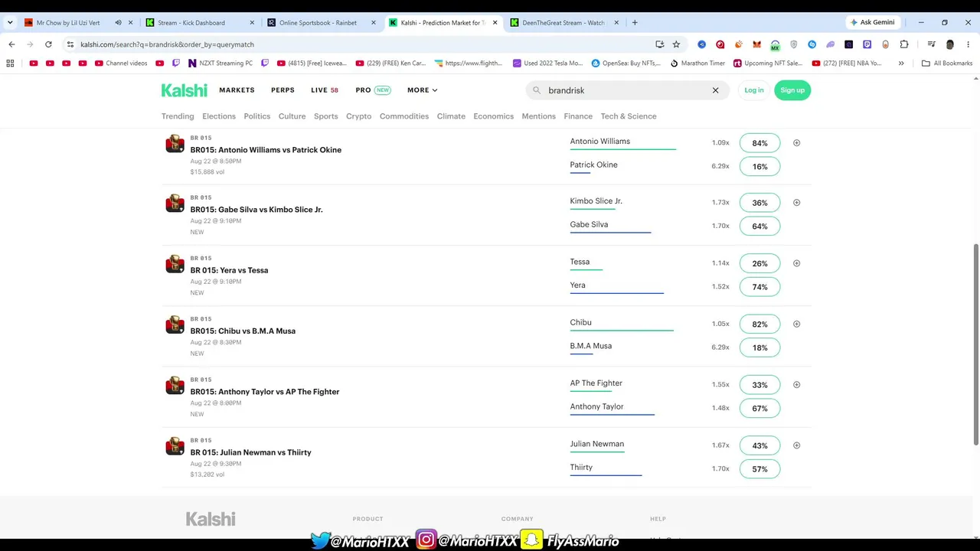980x551 pixels.
Task: Click the magnifier icon in the search box
Action: pos(537,90)
